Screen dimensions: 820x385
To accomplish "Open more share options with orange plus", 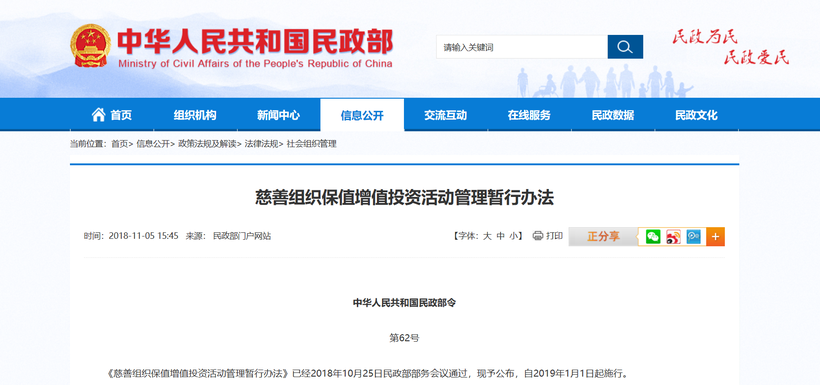I will [715, 237].
